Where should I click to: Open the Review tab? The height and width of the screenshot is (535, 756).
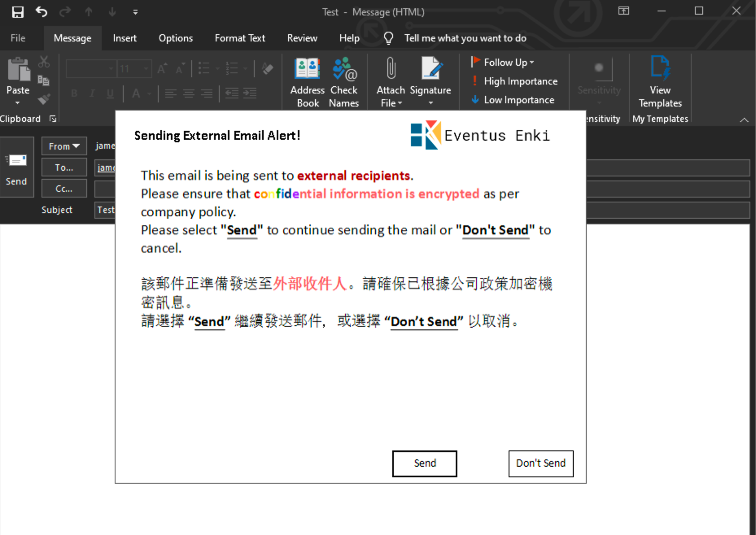coord(302,38)
